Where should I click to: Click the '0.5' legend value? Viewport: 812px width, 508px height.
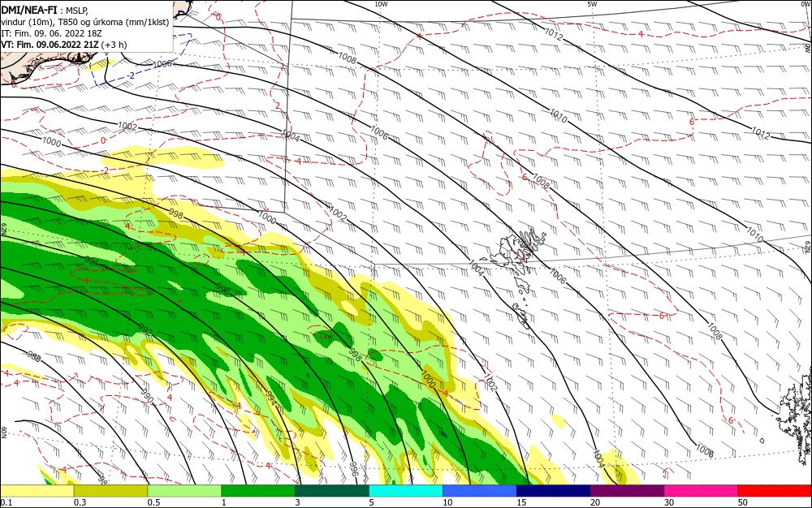[153, 502]
